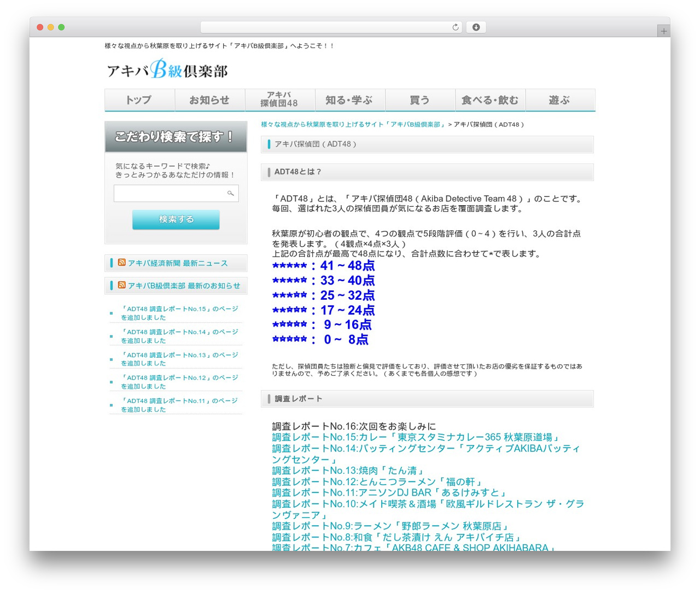This screenshot has height=593, width=700.
Task: Focus the keyword search input field
Action: pyautogui.click(x=176, y=193)
